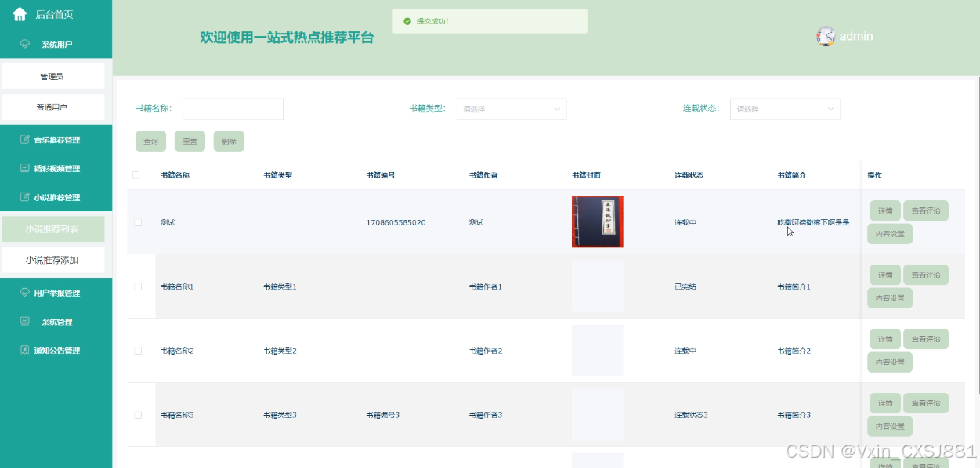Expand the 系统用户 sidebar menu
Viewport: 980px width, 468px height.
[56, 45]
